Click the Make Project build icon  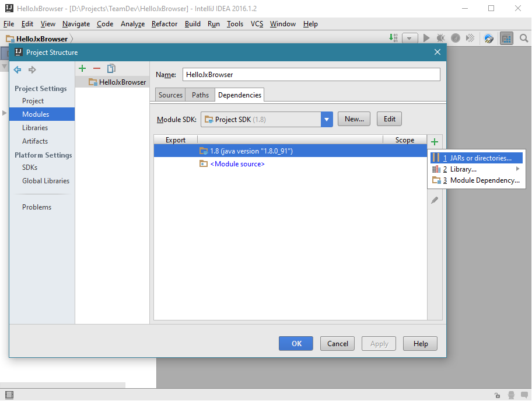[x=393, y=38]
